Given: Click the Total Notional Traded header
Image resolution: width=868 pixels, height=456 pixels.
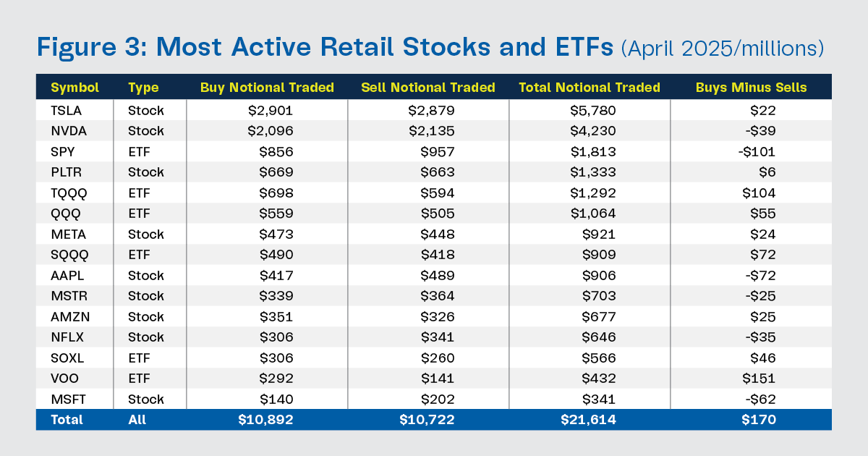Looking at the screenshot, I should pos(590,88).
